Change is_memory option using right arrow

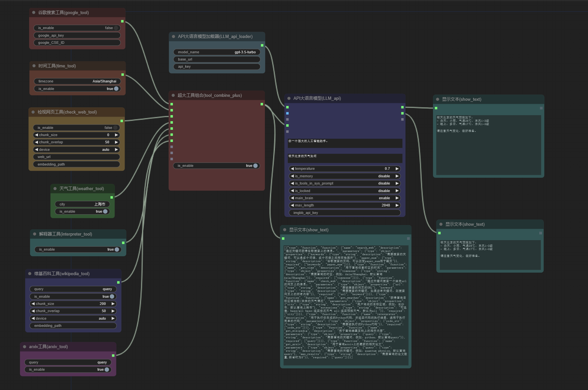tap(397, 176)
